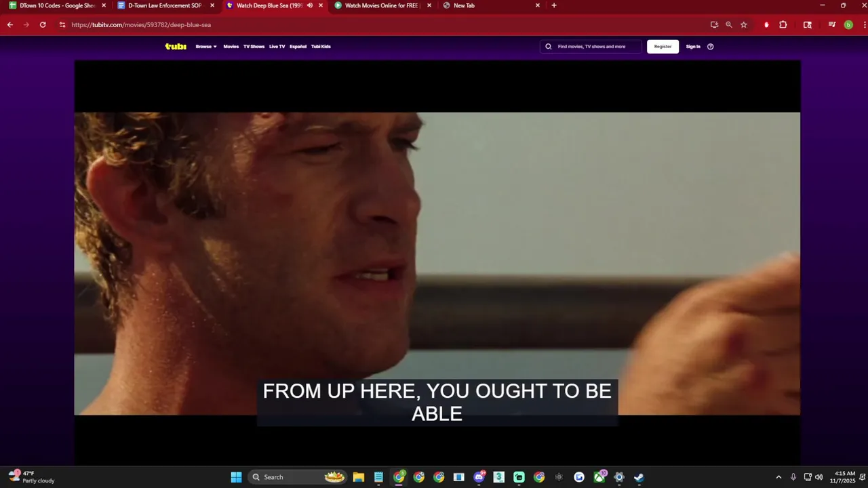Click the red hand ad-blocker extension icon

click(x=766, y=24)
